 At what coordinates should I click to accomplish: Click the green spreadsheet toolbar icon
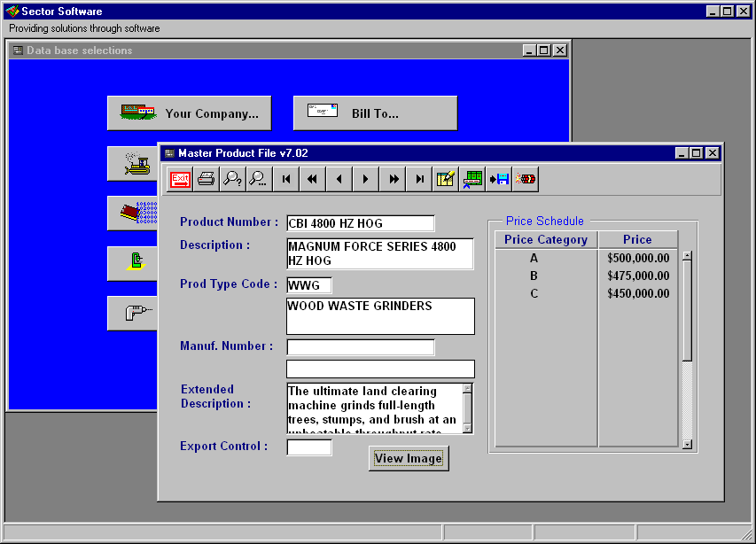pos(472,179)
